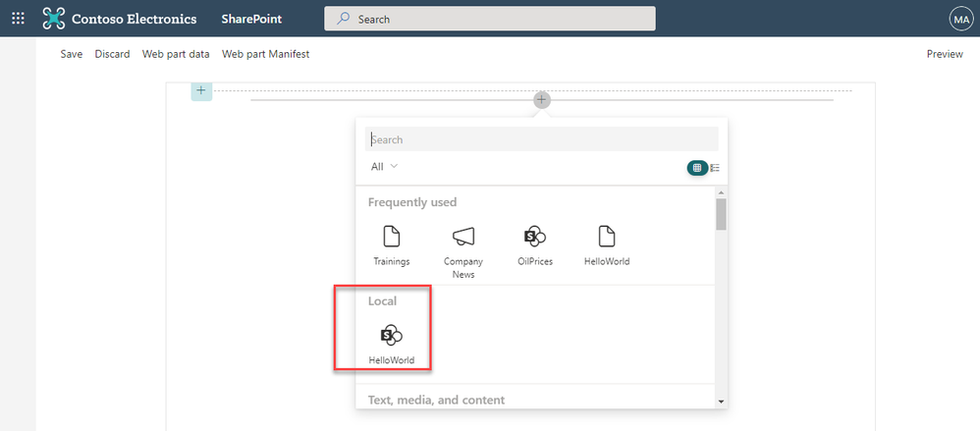Open the MA account avatar
This screenshot has height=431, width=980.
tap(960, 19)
